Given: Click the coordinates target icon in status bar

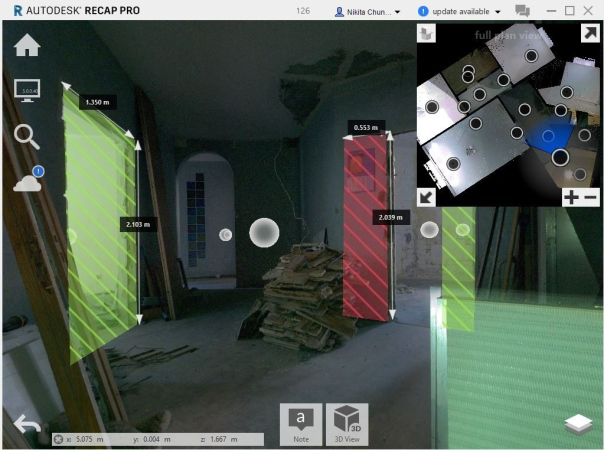Looking at the screenshot, I should click(58, 438).
